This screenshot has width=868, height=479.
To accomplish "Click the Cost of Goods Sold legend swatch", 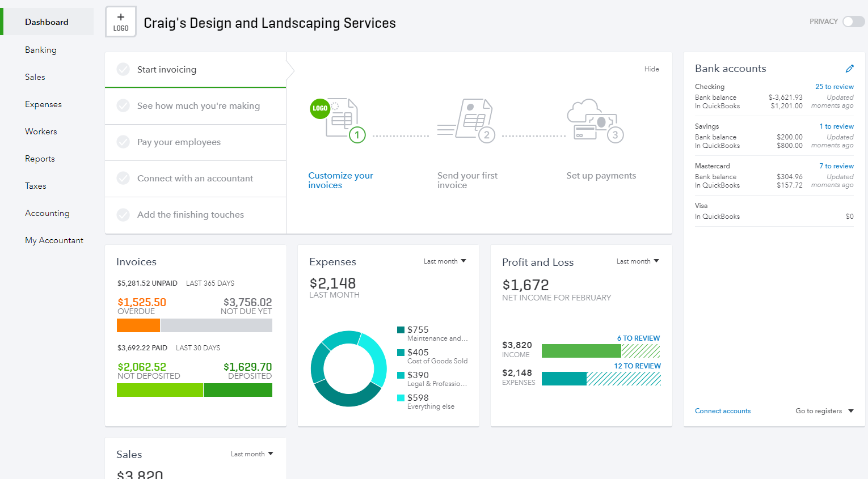I will (401, 353).
